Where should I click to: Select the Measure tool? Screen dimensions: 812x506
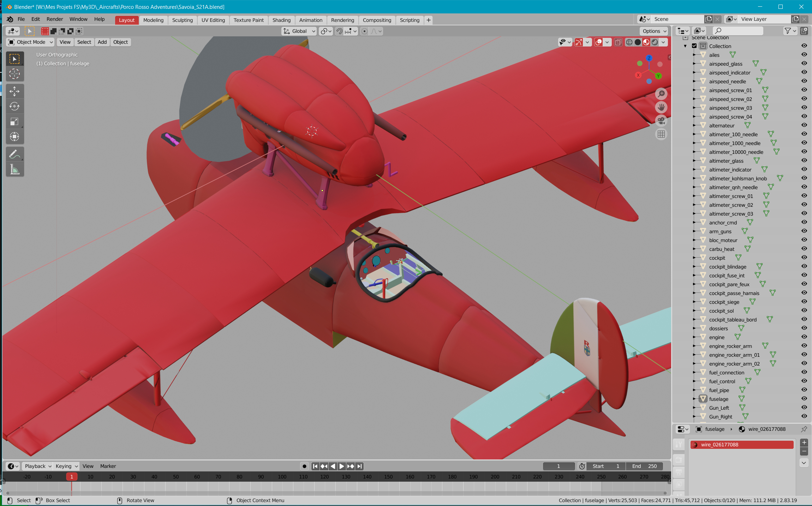(14, 169)
